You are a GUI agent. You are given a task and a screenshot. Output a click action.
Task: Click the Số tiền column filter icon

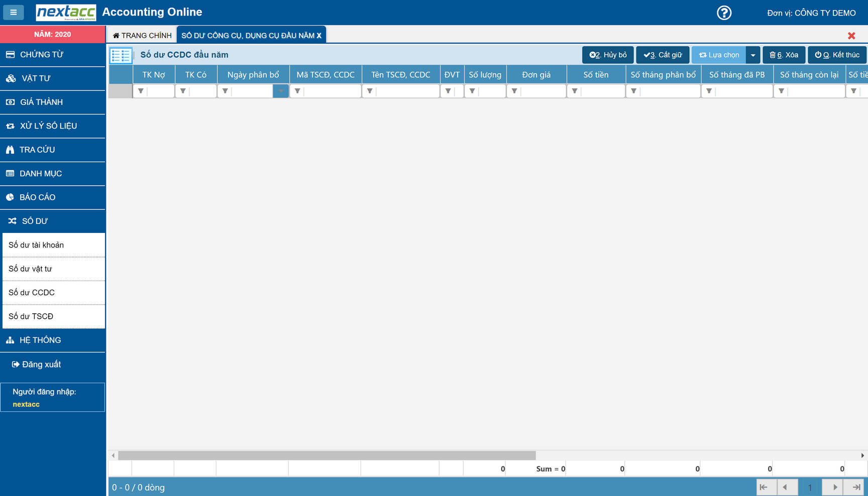tap(575, 91)
